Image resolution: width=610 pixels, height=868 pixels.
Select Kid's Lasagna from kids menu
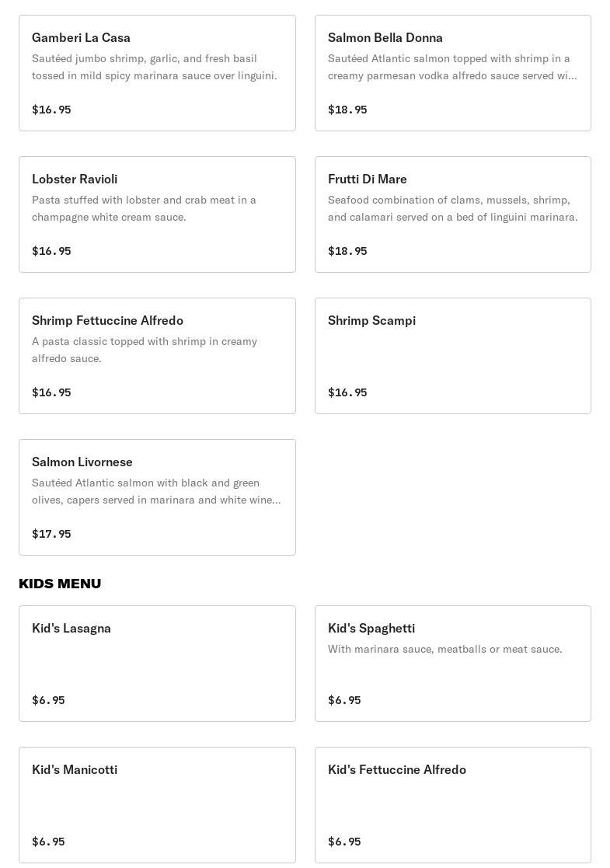coord(157,664)
